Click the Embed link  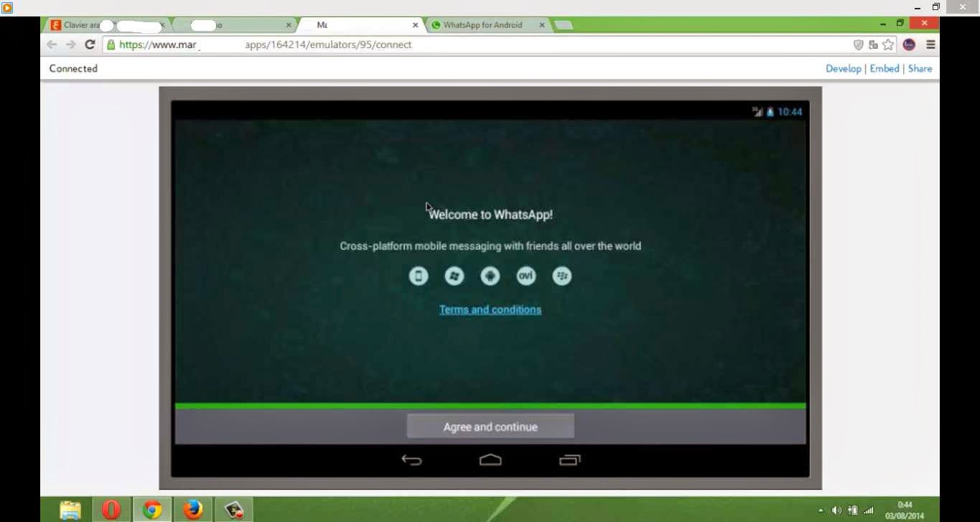point(885,68)
